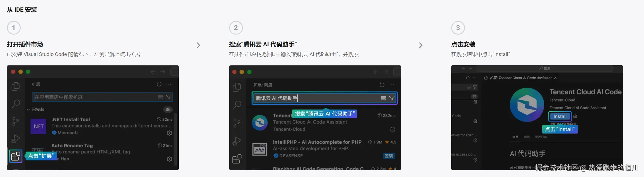Image resolution: width=644 pixels, height=177 pixels.
Task: Open gear menu for Tencent Cloud AI Code Assistant result
Action: [392, 130]
